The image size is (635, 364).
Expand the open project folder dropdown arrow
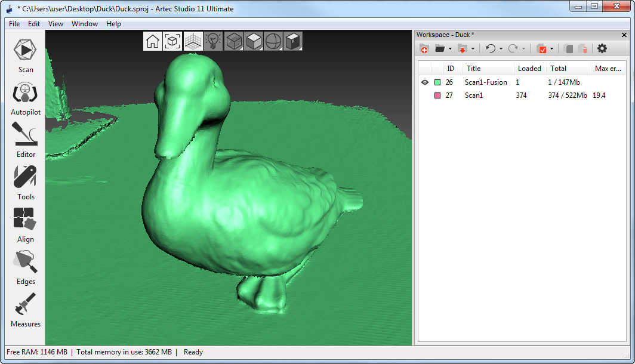tap(450, 49)
